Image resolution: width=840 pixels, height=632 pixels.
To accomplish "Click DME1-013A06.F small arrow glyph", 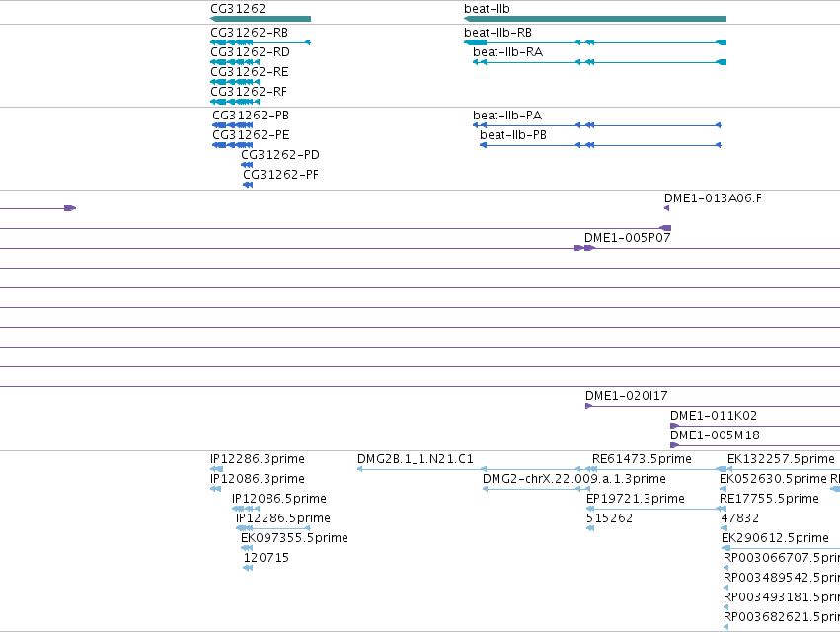I will pos(666,208).
